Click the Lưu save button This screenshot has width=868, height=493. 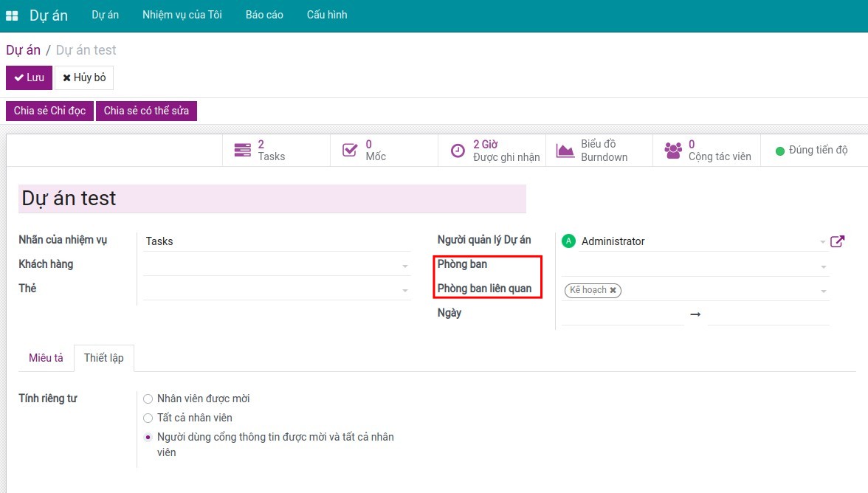pos(30,77)
